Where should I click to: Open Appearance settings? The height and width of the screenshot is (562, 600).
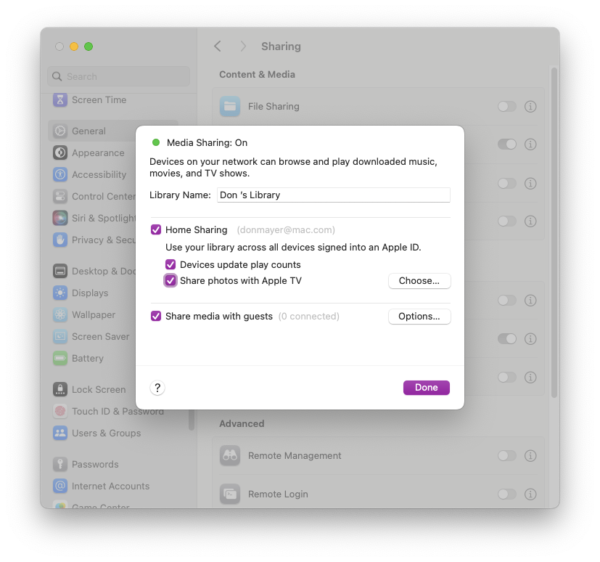89,153
